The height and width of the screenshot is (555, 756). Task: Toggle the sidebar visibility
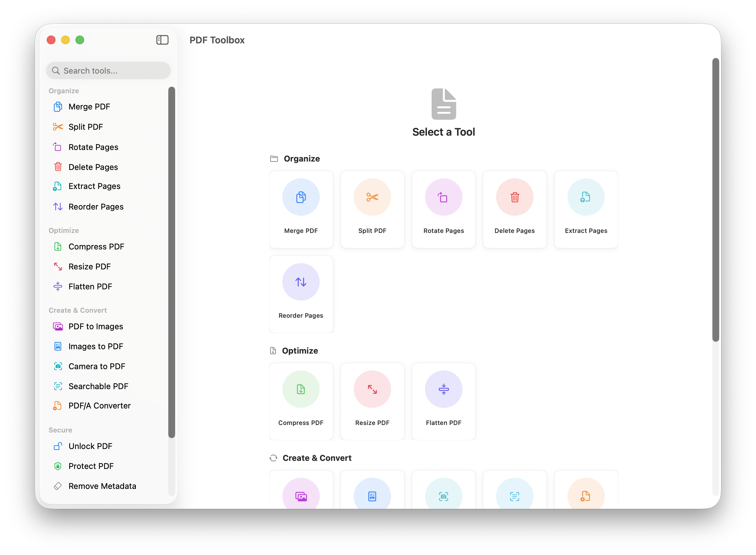pos(162,40)
